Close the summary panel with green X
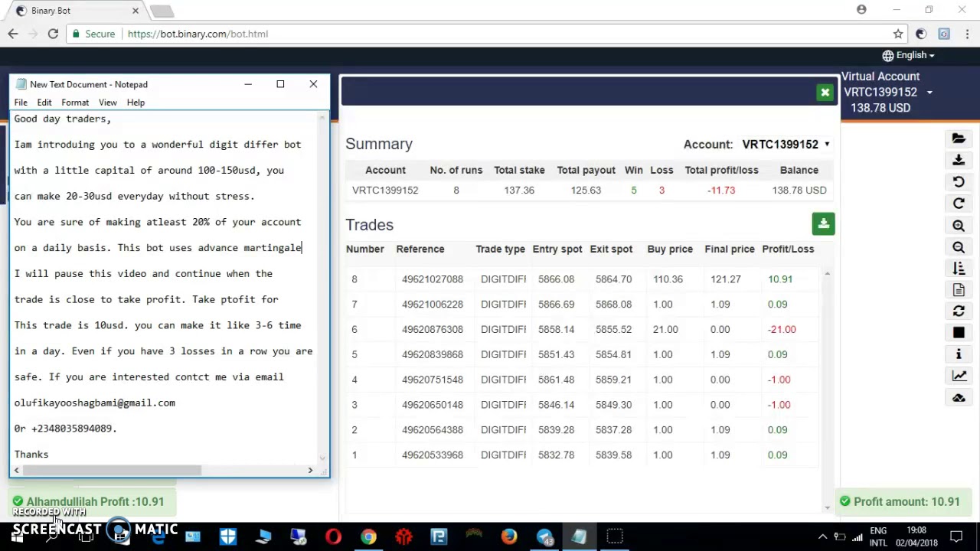The image size is (980, 551). tap(825, 93)
